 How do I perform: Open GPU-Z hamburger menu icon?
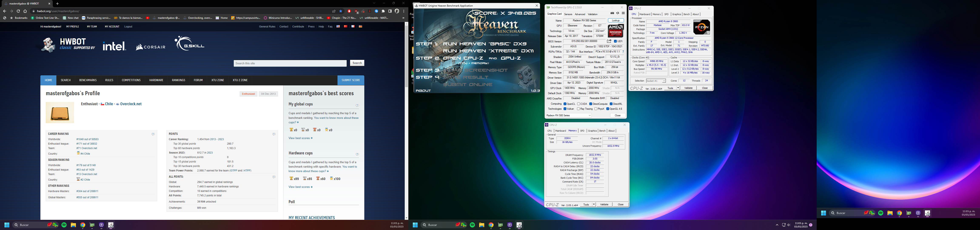pos(623,13)
